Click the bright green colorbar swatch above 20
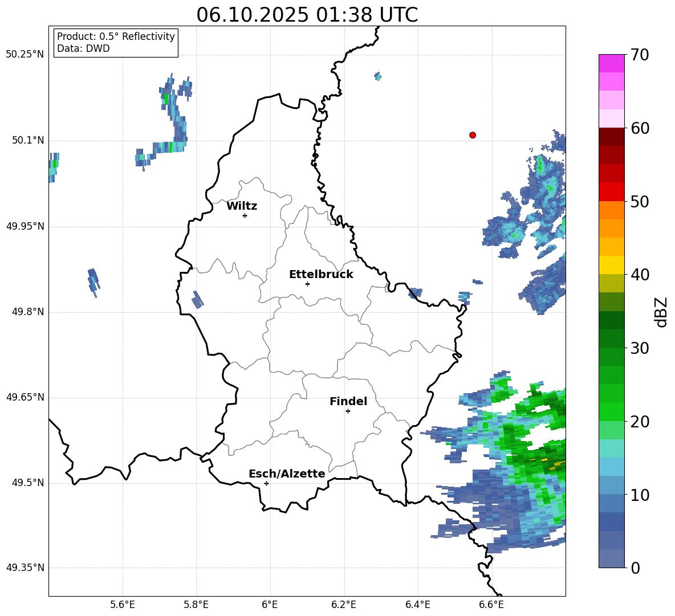The width and height of the screenshot is (675, 616). (611, 411)
